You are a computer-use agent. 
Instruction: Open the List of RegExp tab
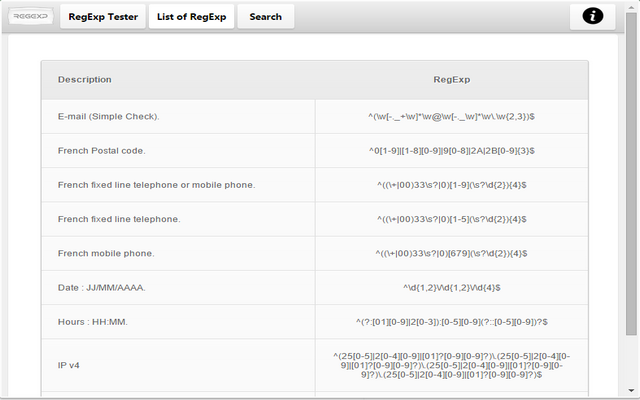191,17
